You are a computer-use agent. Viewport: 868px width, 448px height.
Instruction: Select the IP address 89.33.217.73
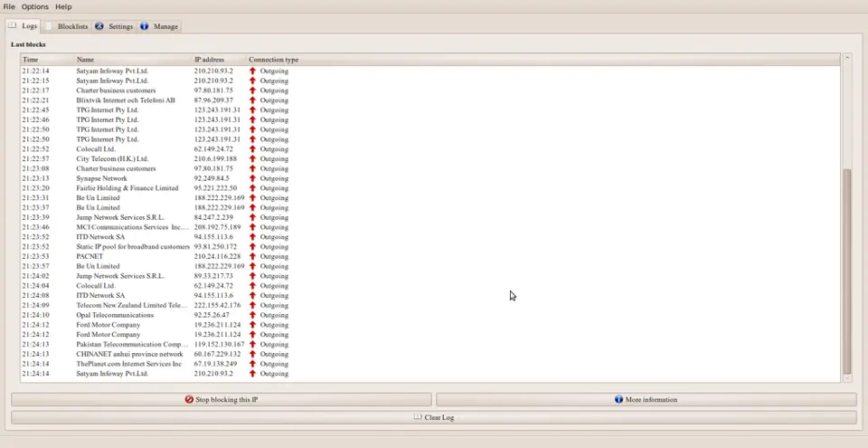point(213,276)
